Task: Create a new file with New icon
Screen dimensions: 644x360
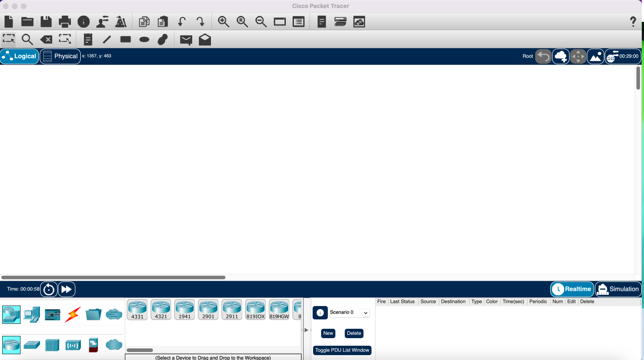Action: pyautogui.click(x=9, y=21)
